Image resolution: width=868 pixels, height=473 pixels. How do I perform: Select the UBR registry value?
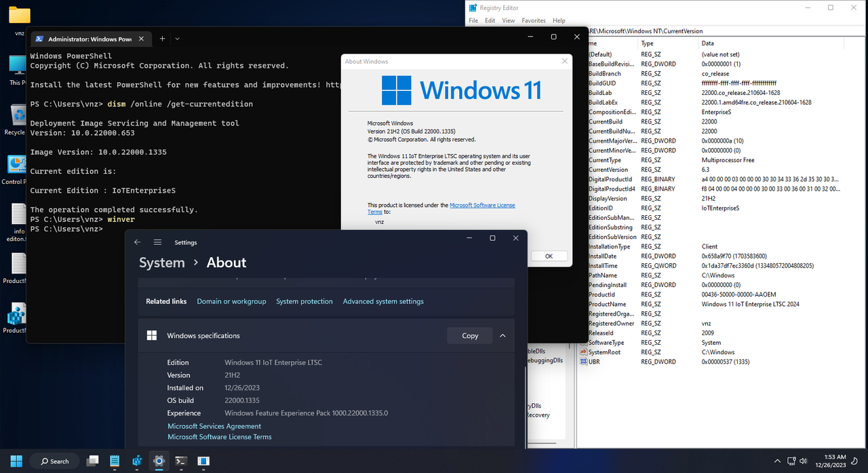click(594, 362)
